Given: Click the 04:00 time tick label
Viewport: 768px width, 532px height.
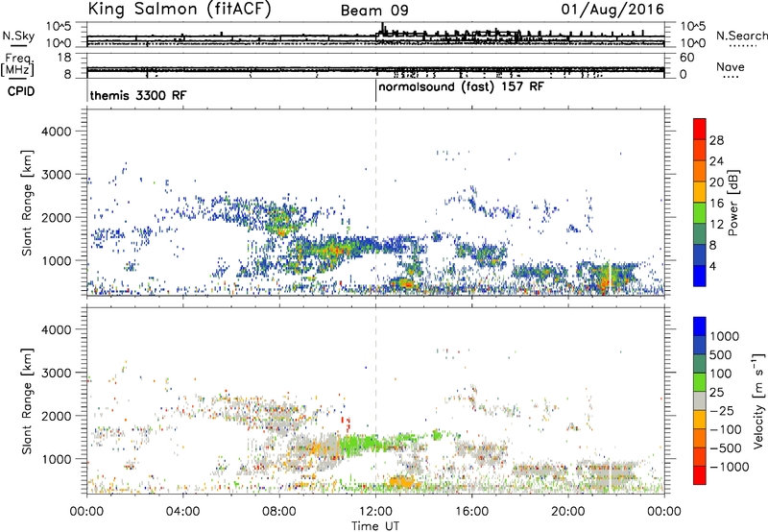Looking at the screenshot, I should (182, 512).
